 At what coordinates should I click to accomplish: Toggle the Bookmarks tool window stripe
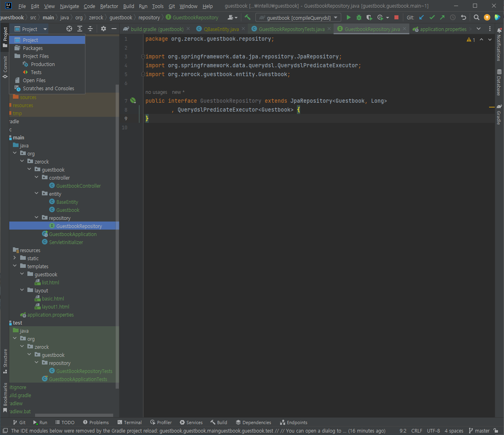pos(5,397)
